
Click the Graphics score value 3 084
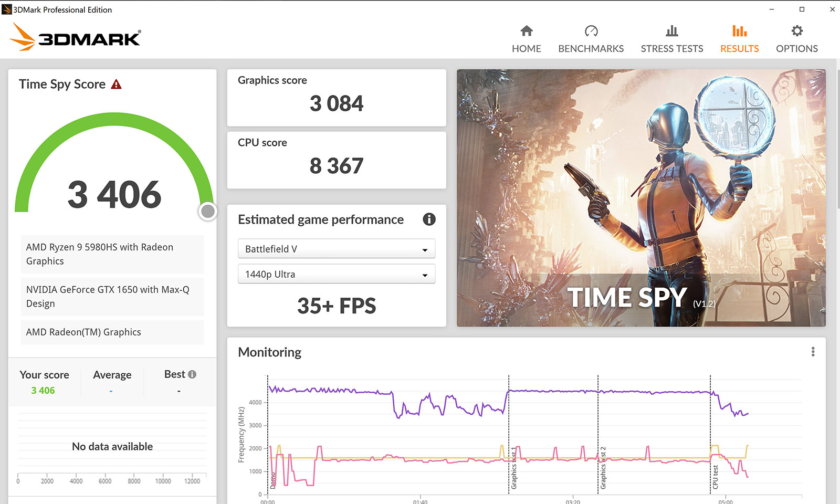(x=337, y=103)
